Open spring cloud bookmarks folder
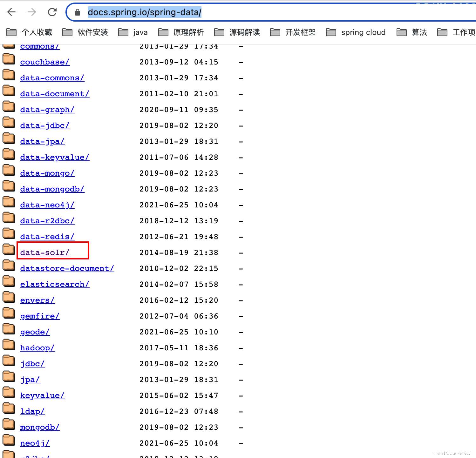This screenshot has height=458, width=476. coord(356,32)
